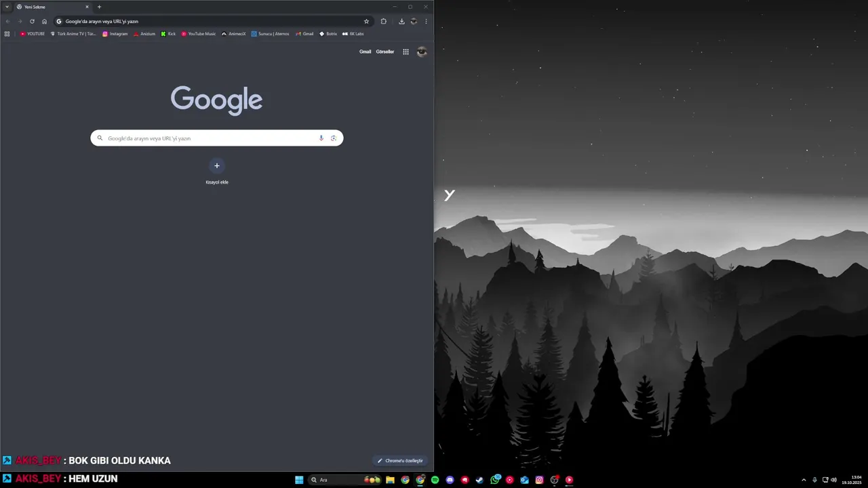The height and width of the screenshot is (488, 868).
Task: Start voice search microphone icon
Action: coord(321,138)
